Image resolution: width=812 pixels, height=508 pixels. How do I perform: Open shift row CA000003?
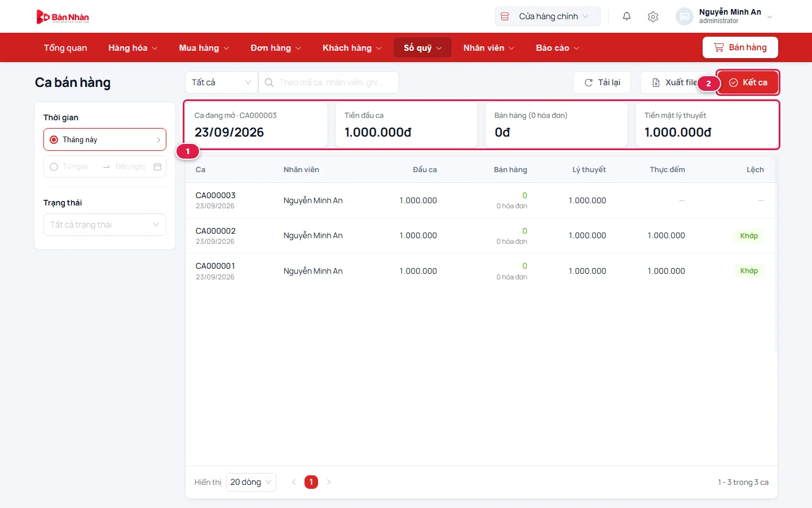tap(482, 200)
